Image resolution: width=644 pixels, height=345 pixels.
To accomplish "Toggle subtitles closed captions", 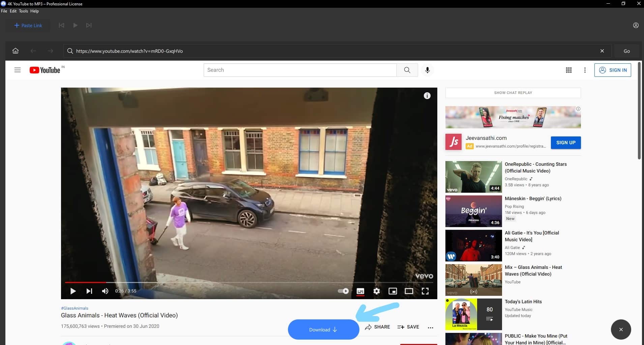I will 360,291.
